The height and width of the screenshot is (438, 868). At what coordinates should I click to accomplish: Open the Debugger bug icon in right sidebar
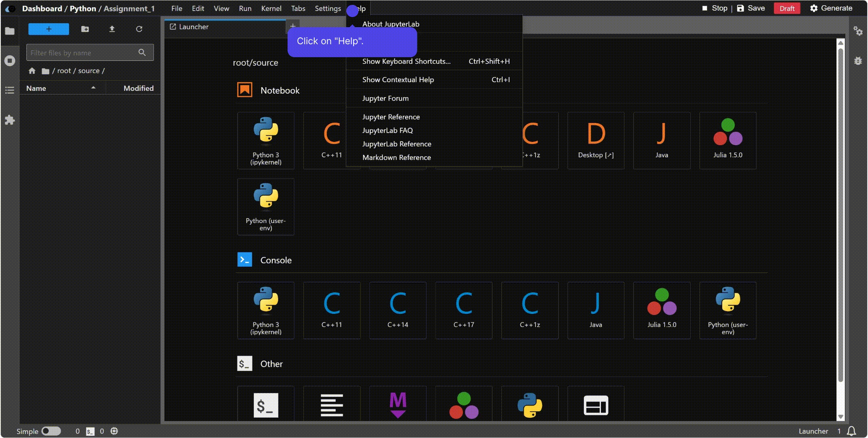pos(858,61)
